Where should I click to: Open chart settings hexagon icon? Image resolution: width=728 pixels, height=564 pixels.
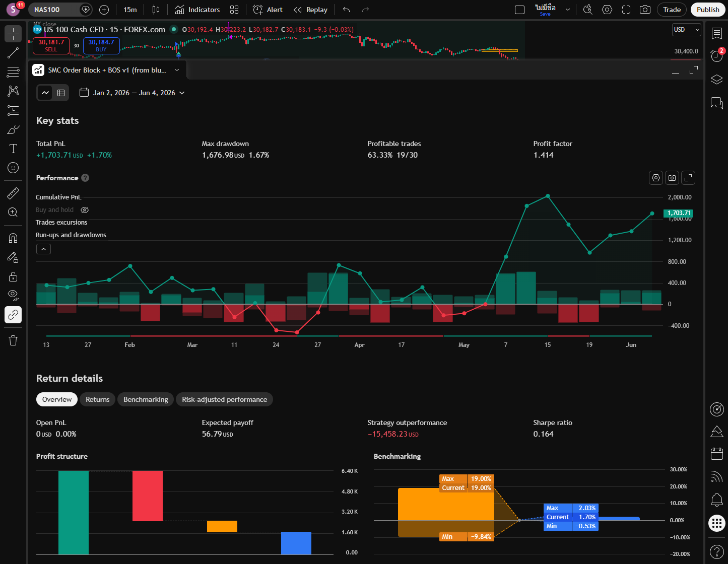pyautogui.click(x=607, y=10)
